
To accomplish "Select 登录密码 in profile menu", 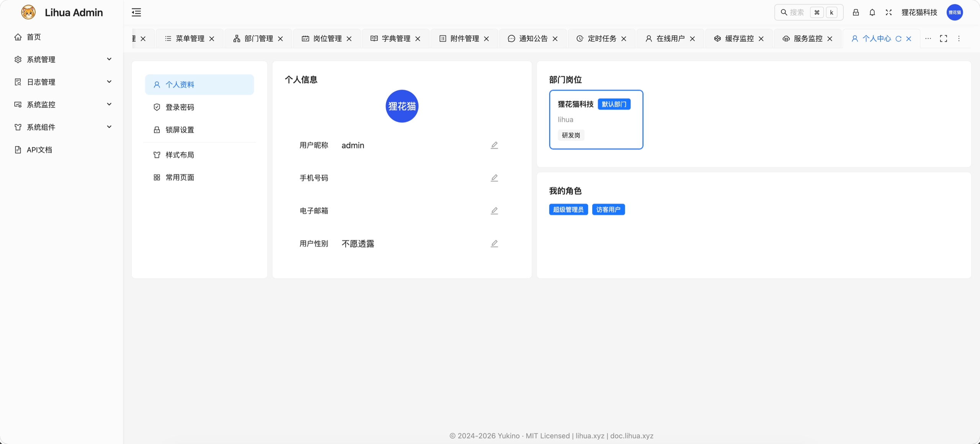I will pyautogui.click(x=199, y=107).
